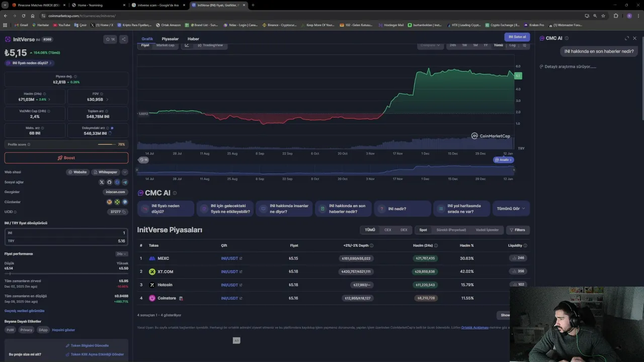Click Hepsini göster tags link

click(63, 330)
